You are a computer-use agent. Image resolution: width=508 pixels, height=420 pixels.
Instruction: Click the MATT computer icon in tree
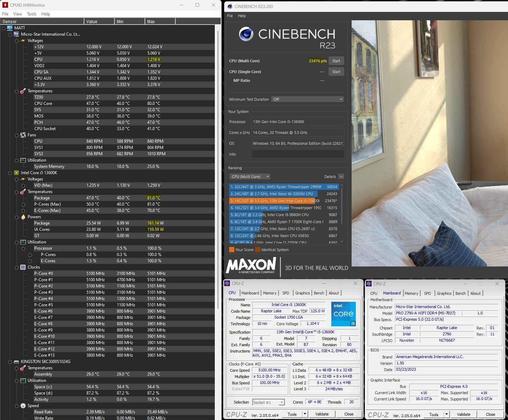pos(10,28)
